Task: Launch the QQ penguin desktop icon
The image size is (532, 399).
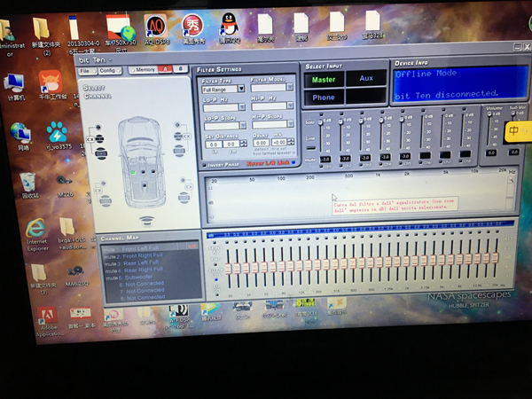Action: click(x=229, y=26)
